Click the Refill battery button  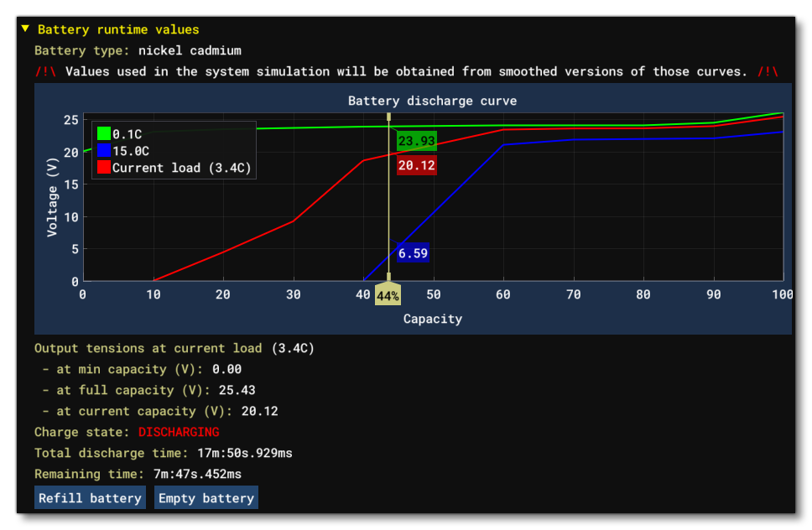(x=89, y=497)
